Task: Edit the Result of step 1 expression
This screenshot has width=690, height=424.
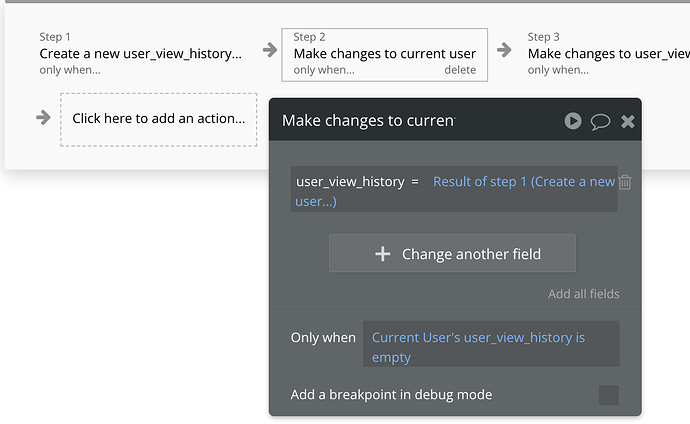Action: 523,182
